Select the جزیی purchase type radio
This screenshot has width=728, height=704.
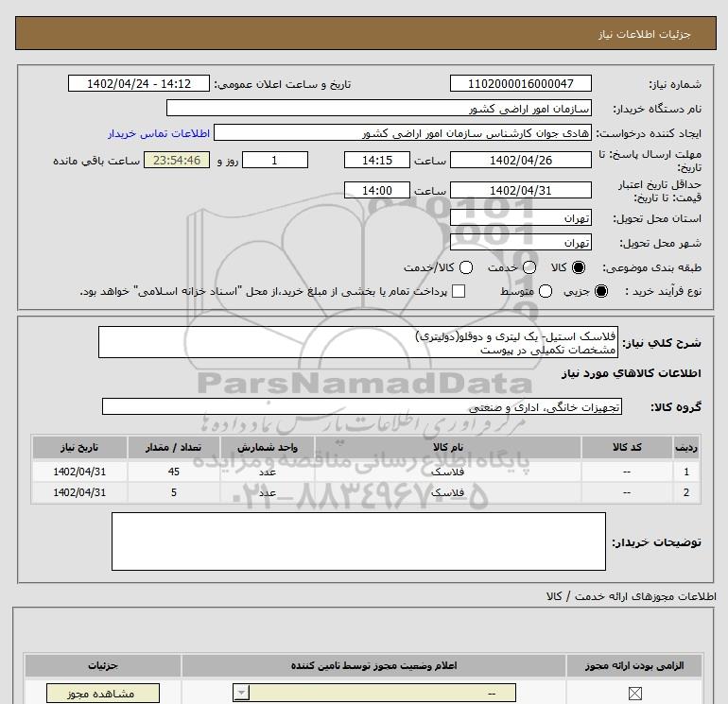tap(600, 291)
